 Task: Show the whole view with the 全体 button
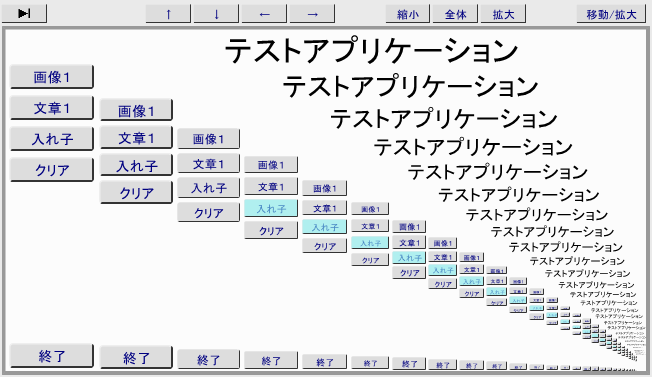click(x=455, y=14)
